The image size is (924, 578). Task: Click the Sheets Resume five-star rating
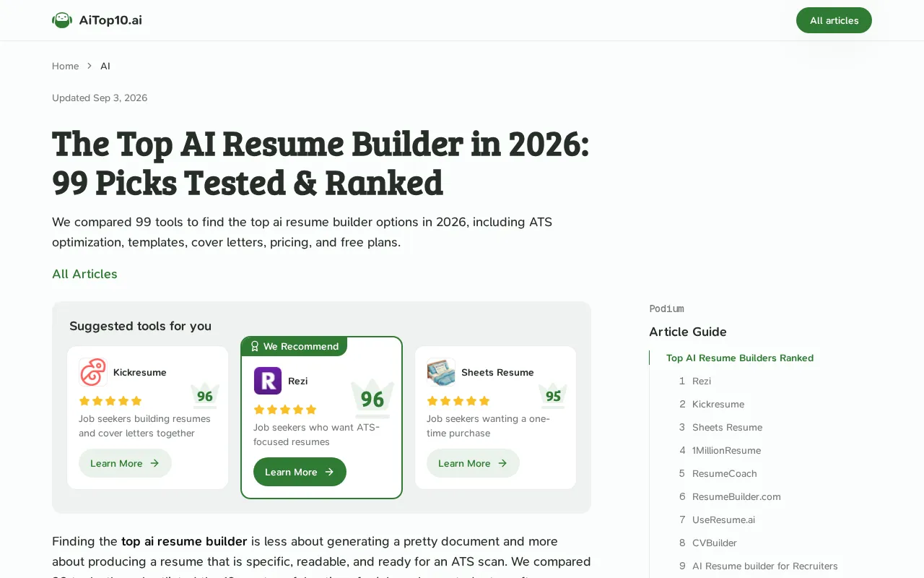[x=458, y=401]
